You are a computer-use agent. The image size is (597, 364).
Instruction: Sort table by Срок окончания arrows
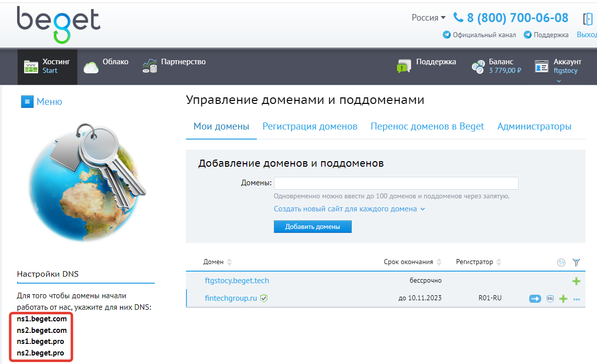click(439, 262)
